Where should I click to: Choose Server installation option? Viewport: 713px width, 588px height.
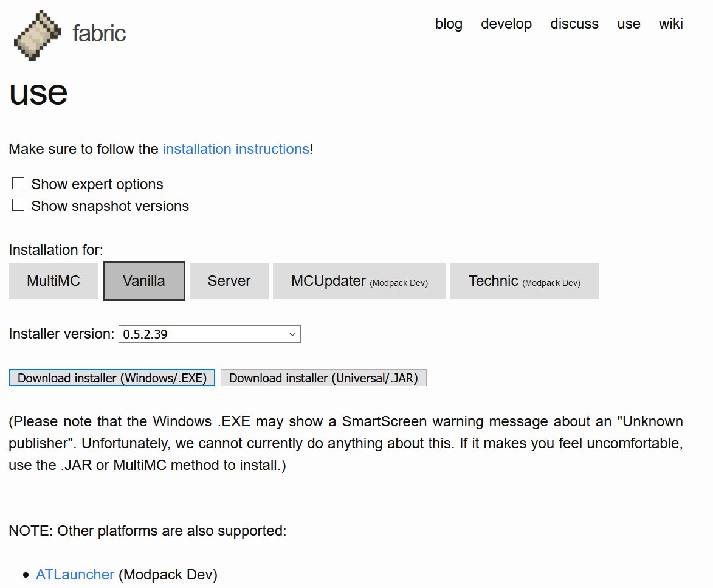click(229, 281)
